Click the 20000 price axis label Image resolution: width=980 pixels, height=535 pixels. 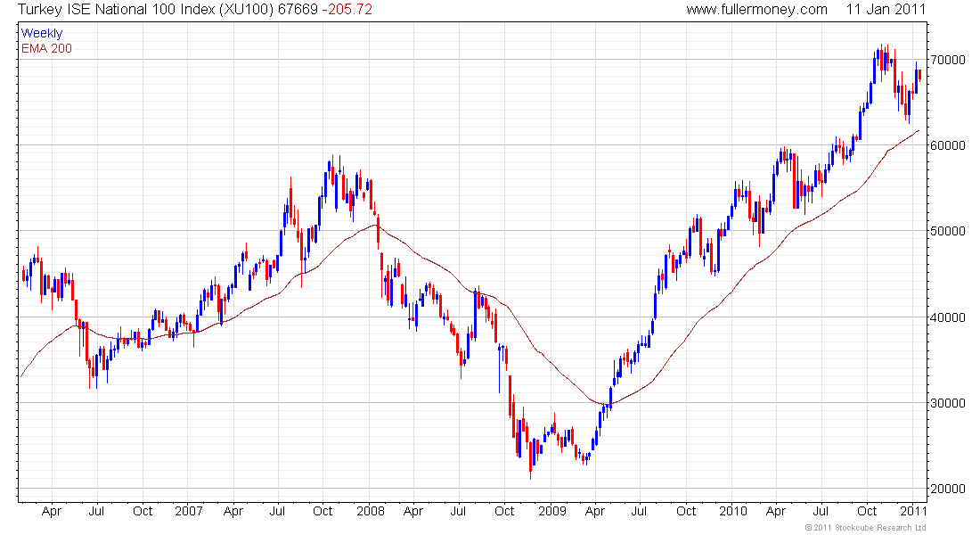[x=948, y=489]
